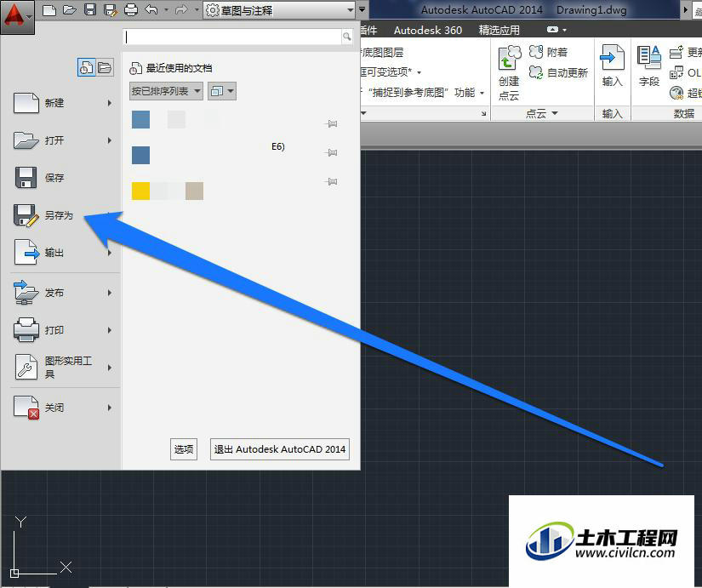Show open documents view icon
This screenshot has width=702, height=588.
105,67
